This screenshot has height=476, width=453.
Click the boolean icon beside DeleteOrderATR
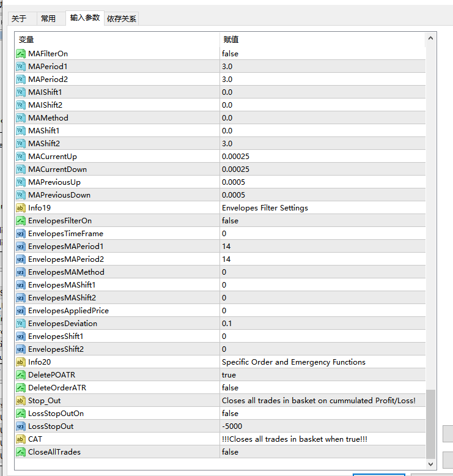click(21, 388)
